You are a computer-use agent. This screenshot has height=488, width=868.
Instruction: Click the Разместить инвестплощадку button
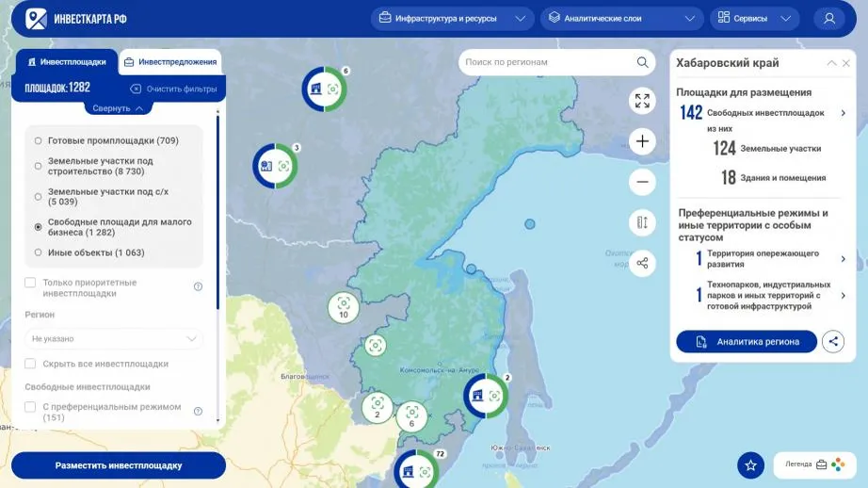point(119,465)
